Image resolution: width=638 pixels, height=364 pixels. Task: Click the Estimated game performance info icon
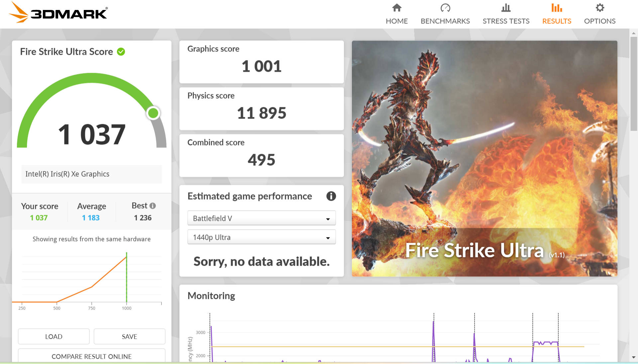(331, 196)
